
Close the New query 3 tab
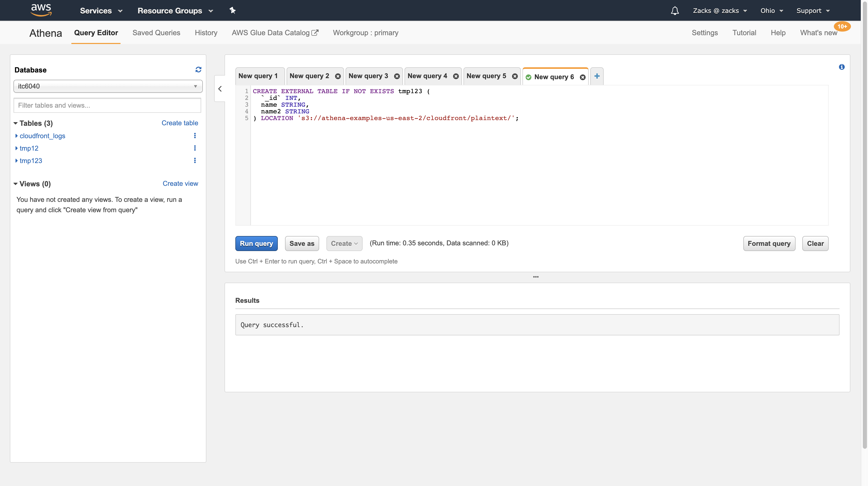(x=396, y=77)
